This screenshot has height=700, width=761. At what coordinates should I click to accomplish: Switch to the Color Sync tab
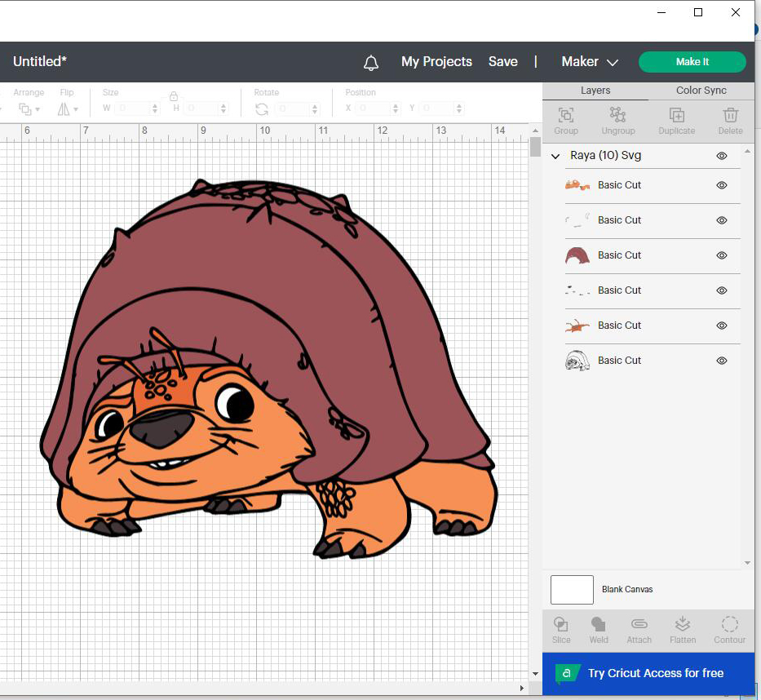[x=701, y=91]
